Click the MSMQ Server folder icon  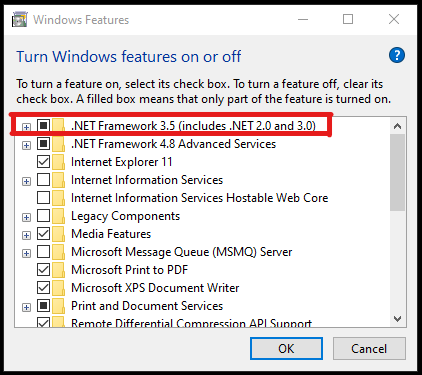click(58, 252)
